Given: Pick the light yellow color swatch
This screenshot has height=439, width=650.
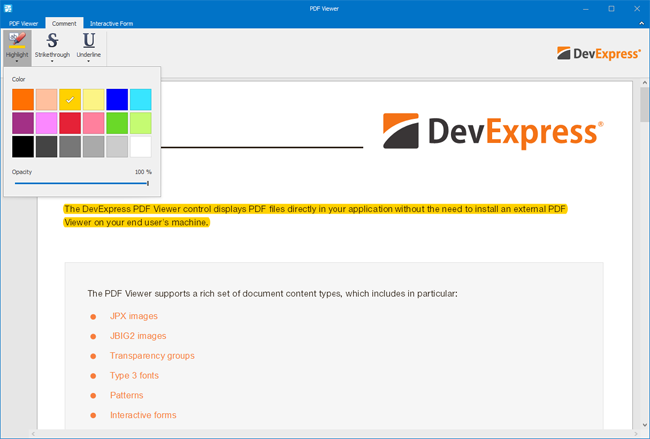Looking at the screenshot, I should click(94, 99).
